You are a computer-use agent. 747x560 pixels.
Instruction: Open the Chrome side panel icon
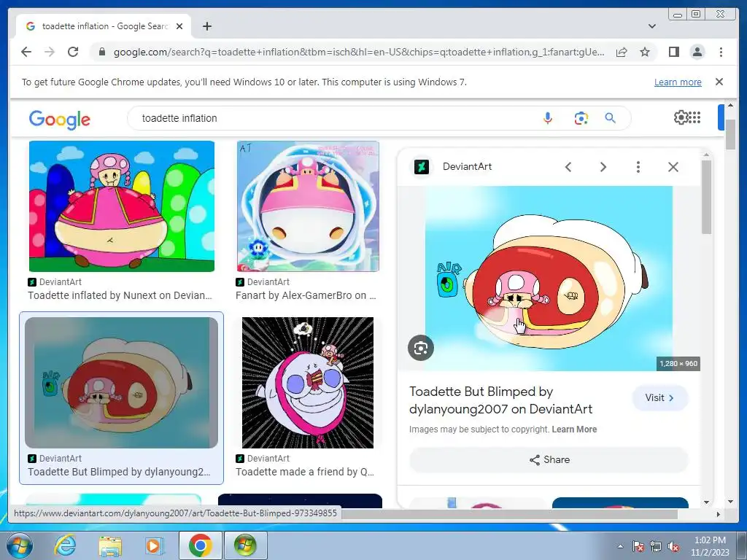[x=673, y=52]
